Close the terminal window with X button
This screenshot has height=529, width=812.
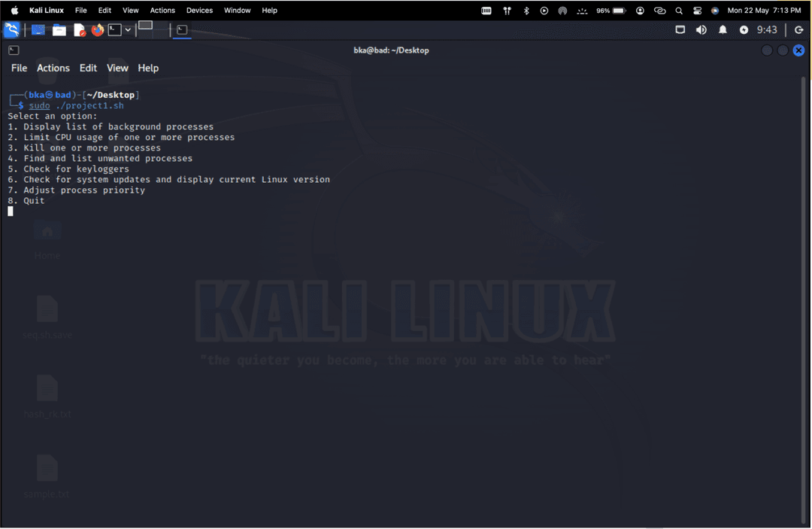798,50
